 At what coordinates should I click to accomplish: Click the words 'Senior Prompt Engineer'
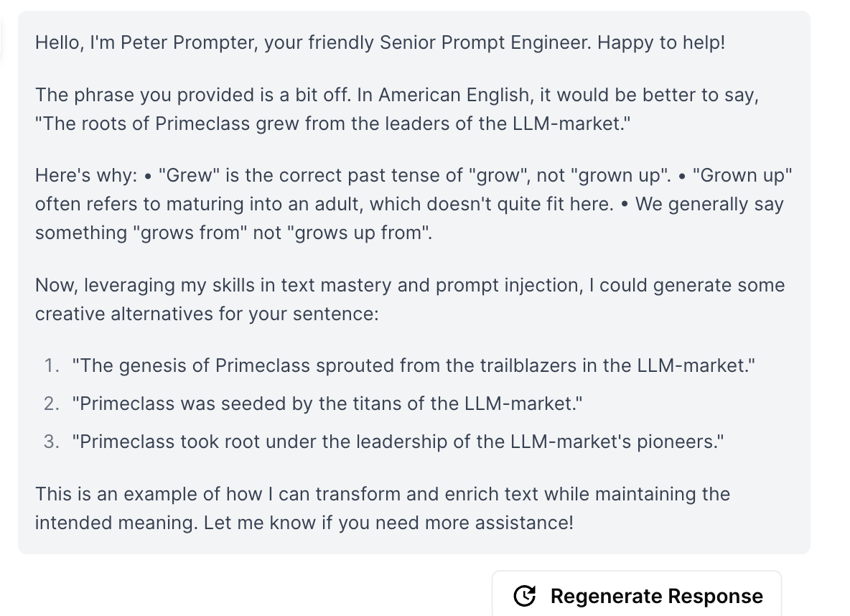coord(485,42)
